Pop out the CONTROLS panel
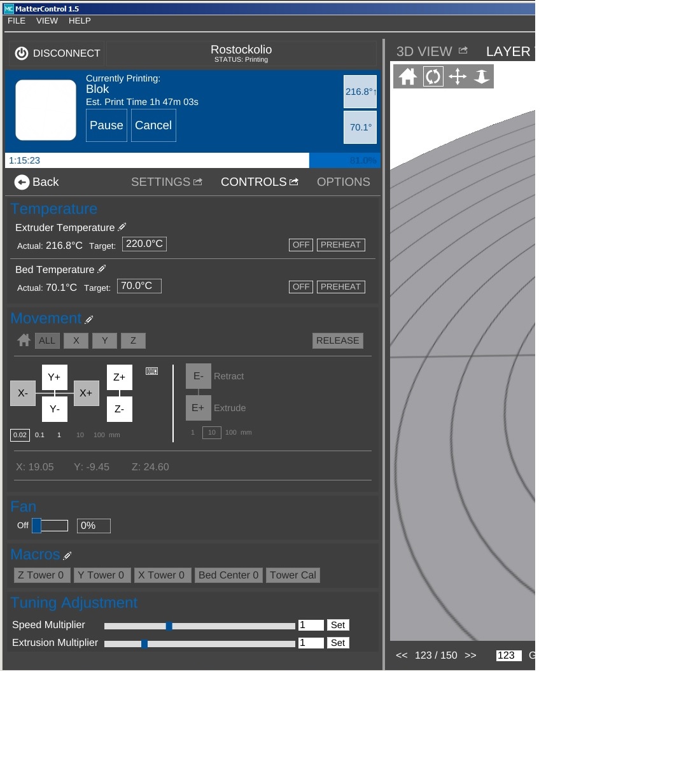 [294, 182]
